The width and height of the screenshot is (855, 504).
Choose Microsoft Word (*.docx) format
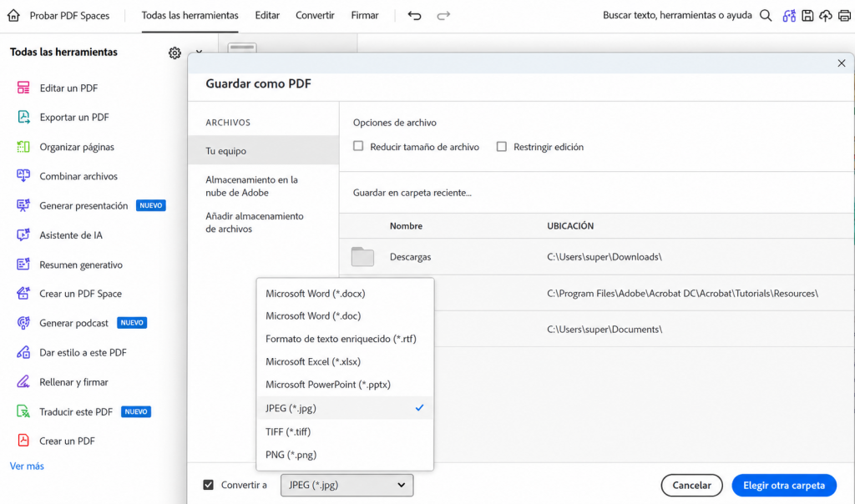345,293
